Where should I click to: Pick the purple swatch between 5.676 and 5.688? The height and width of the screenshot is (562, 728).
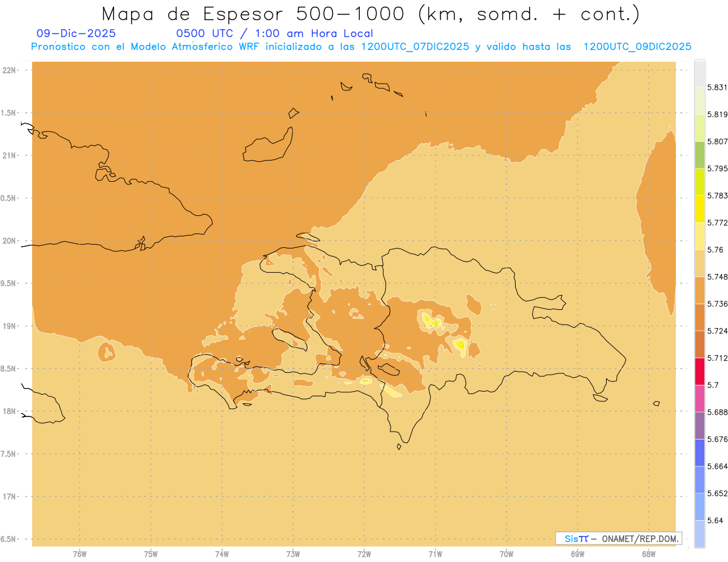click(699, 426)
